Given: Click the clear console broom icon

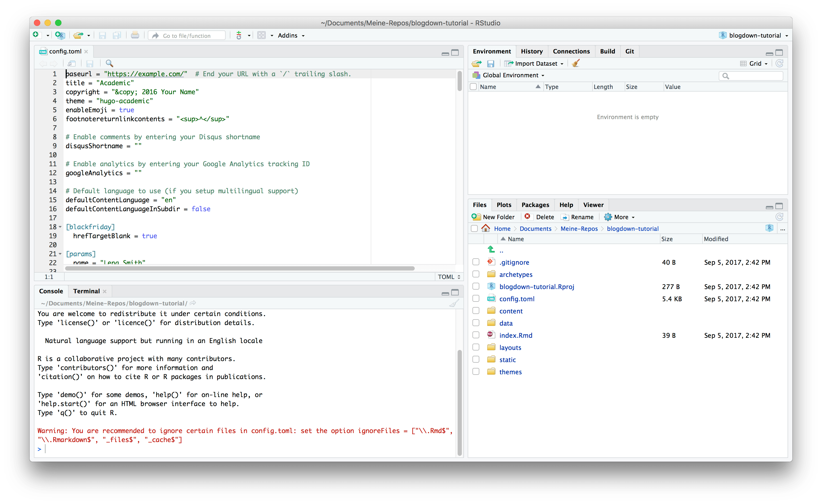Looking at the screenshot, I should click(454, 303).
